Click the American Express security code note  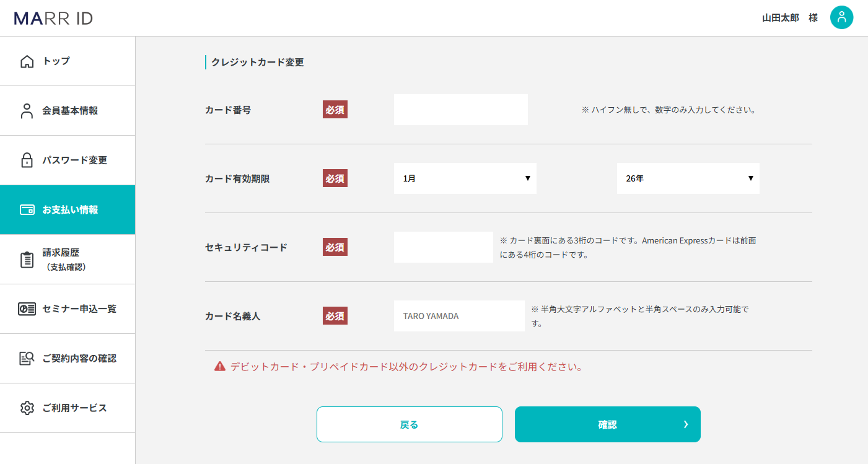click(x=628, y=247)
